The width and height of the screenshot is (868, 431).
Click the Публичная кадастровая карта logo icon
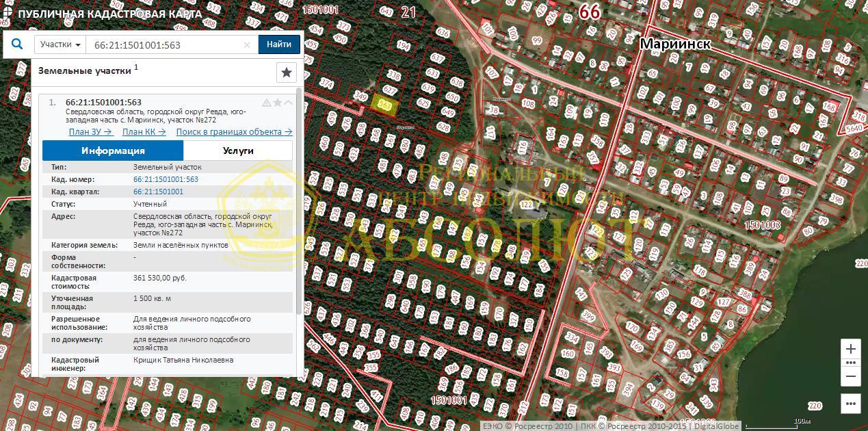click(8, 14)
